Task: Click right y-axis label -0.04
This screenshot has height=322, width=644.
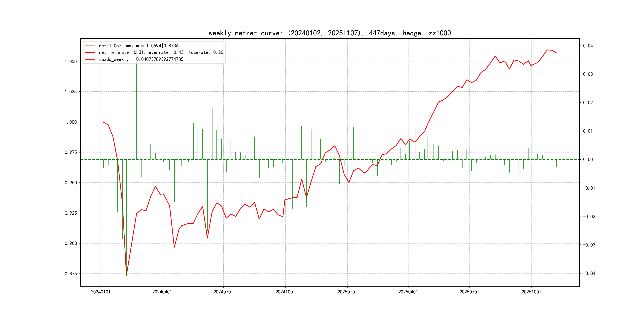Action: [589, 273]
